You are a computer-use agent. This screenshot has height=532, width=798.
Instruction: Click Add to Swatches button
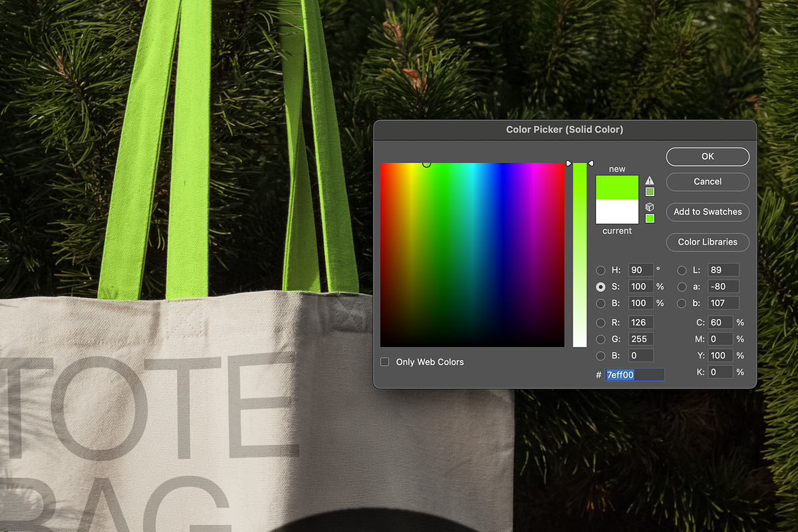(x=708, y=211)
